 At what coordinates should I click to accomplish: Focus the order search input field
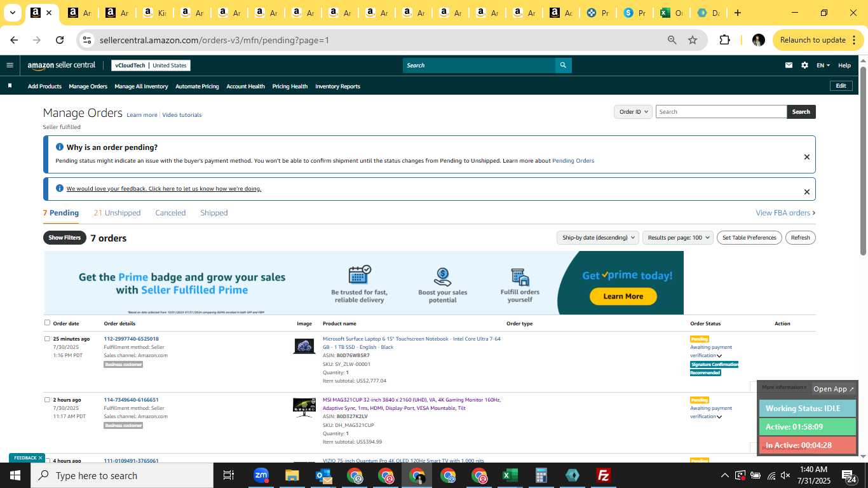(721, 112)
